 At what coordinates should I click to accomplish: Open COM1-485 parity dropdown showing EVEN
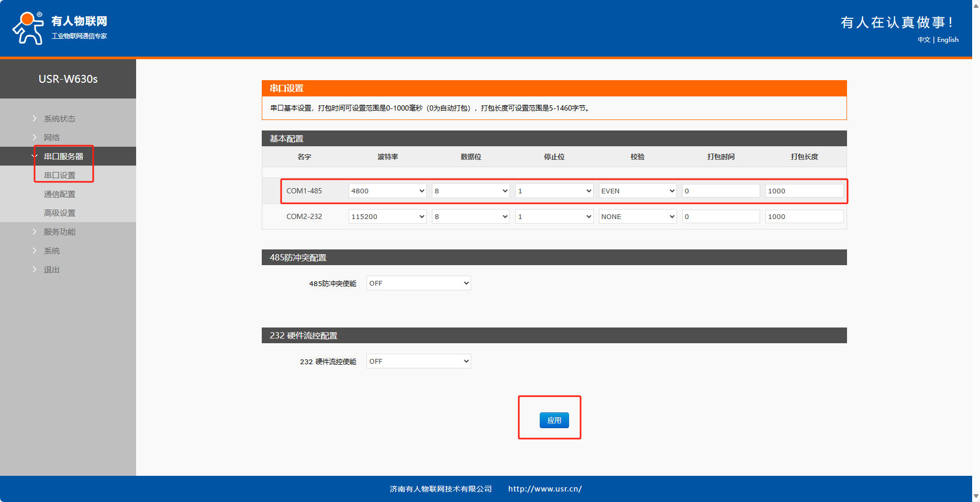tap(637, 191)
